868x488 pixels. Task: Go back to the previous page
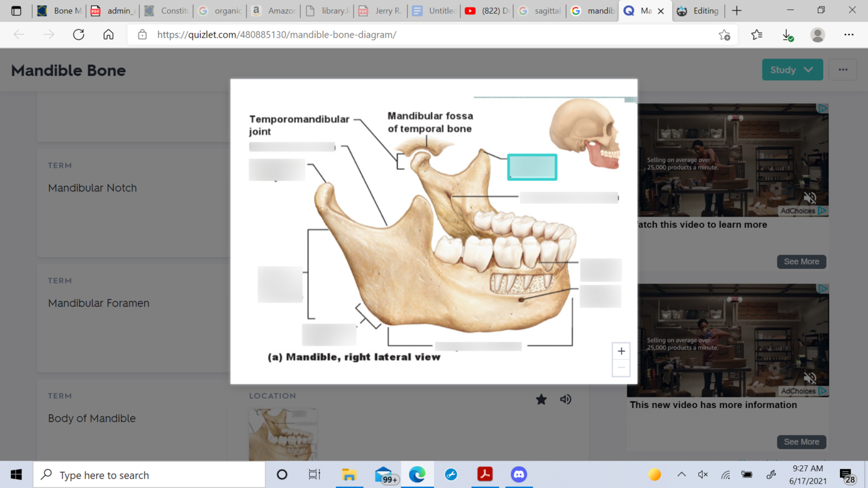pos(19,34)
